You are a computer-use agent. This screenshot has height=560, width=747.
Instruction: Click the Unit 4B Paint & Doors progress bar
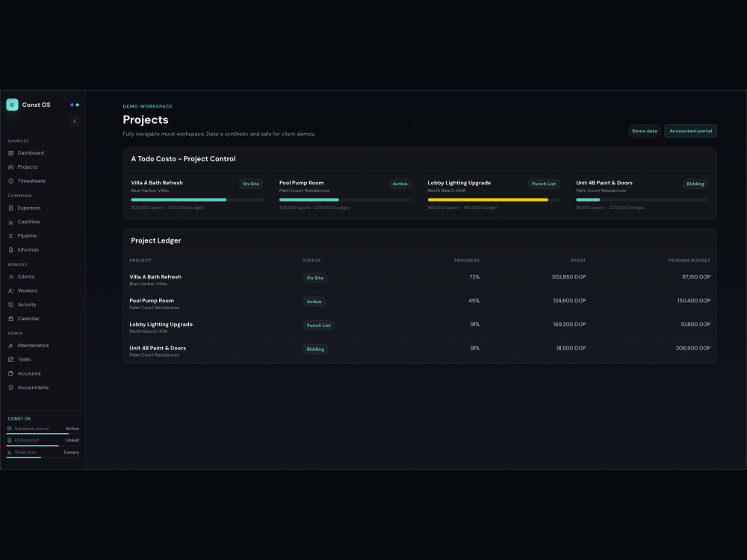[642, 200]
